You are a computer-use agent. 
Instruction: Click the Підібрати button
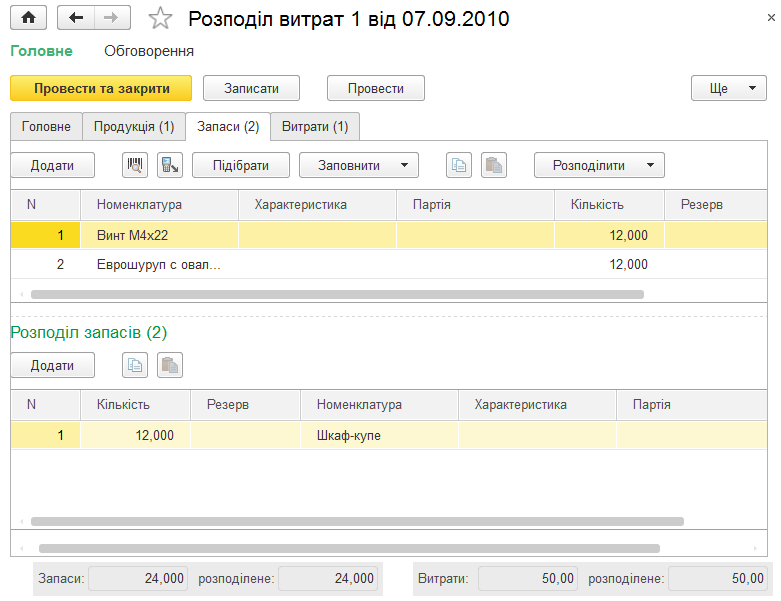coord(241,165)
